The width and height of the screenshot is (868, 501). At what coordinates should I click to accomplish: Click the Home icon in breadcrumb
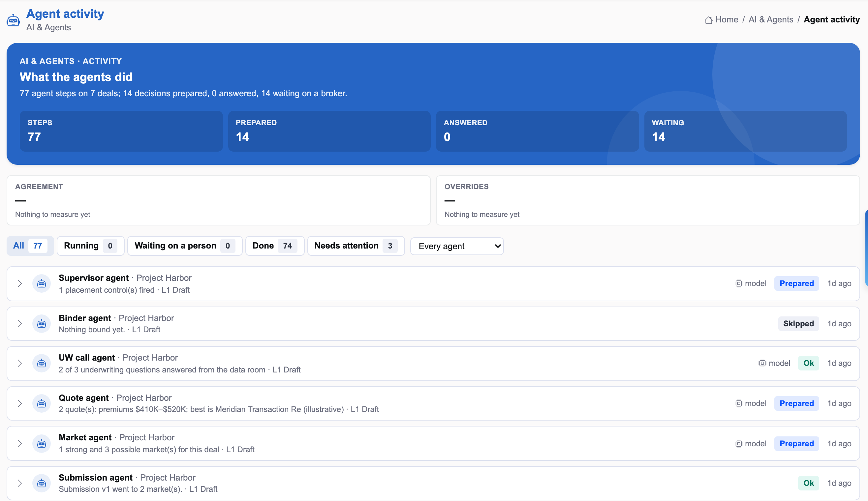pyautogui.click(x=708, y=20)
